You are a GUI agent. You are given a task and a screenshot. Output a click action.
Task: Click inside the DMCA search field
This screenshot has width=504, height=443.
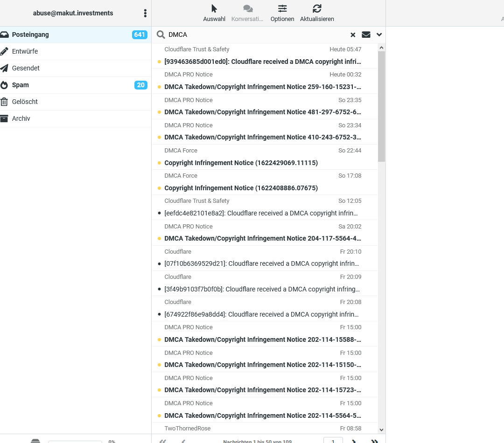pyautogui.click(x=257, y=35)
